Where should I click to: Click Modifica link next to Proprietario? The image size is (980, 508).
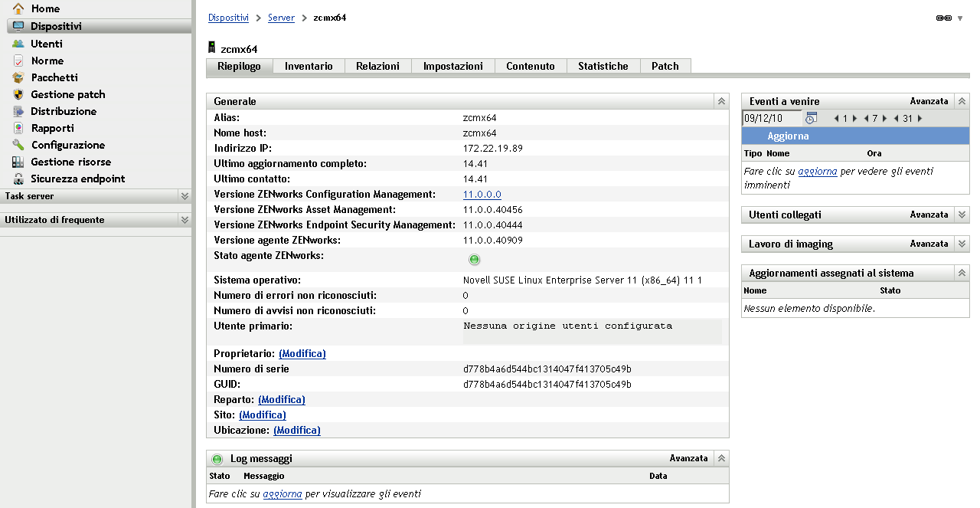point(302,354)
